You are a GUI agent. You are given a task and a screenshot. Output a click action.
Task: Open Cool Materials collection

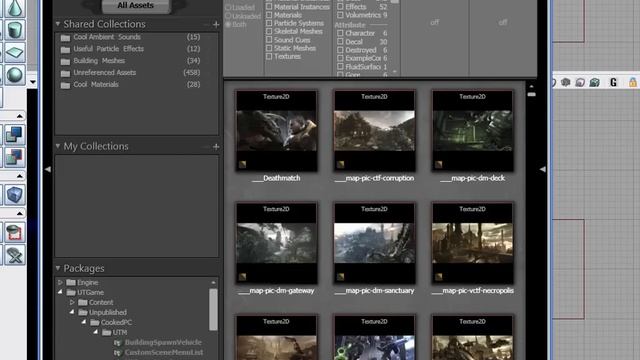96,84
